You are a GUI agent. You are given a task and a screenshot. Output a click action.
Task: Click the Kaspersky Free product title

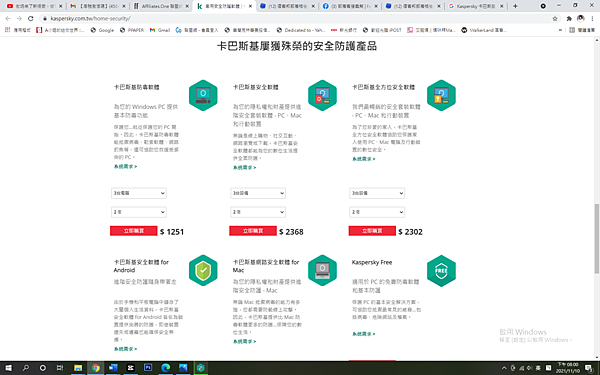tap(372, 262)
